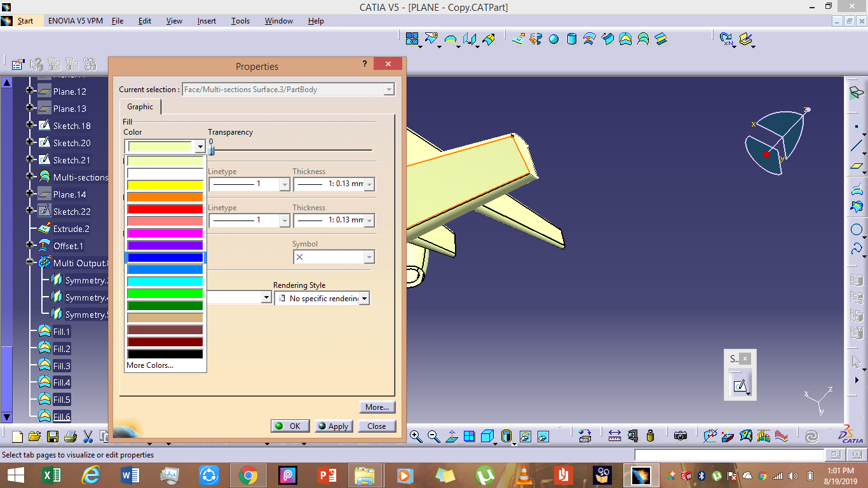Open the Start menu
Viewport: 868px width, 488px height.
(x=25, y=21)
